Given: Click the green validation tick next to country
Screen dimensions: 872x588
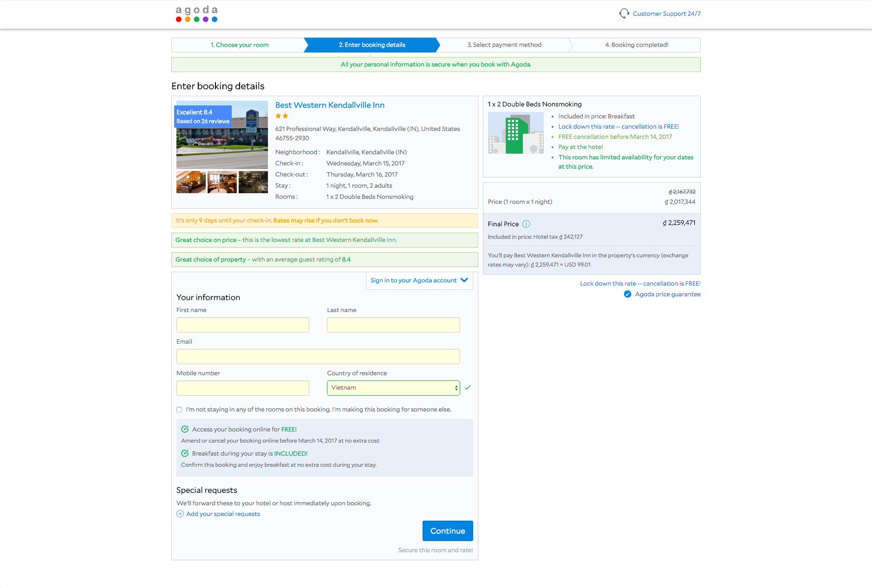Looking at the screenshot, I should pyautogui.click(x=468, y=387).
